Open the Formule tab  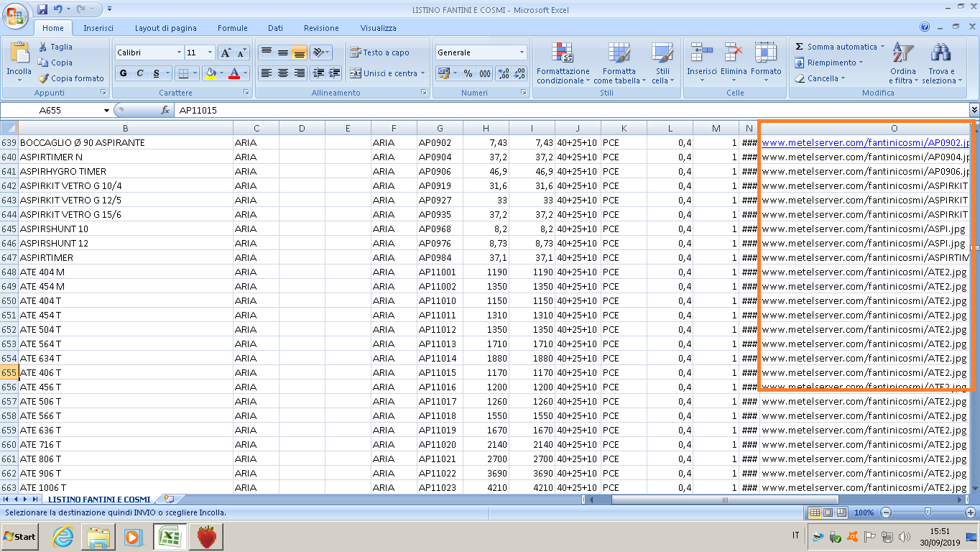(x=233, y=28)
